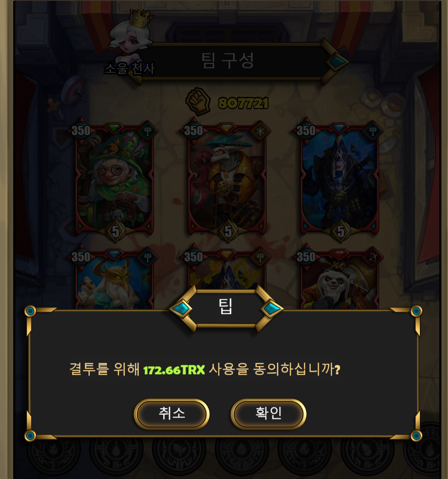Click the skull class icon on shark card
This screenshot has height=479, width=448.
(x=260, y=132)
